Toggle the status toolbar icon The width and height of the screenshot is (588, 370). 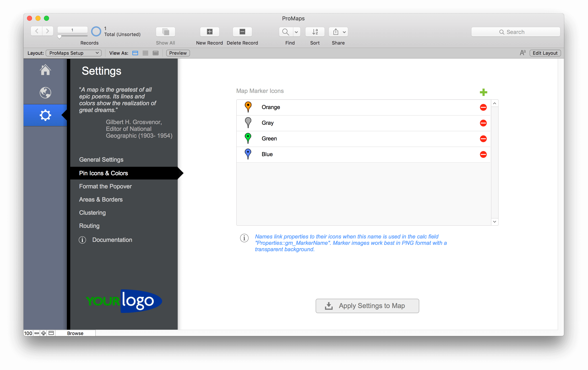click(51, 333)
